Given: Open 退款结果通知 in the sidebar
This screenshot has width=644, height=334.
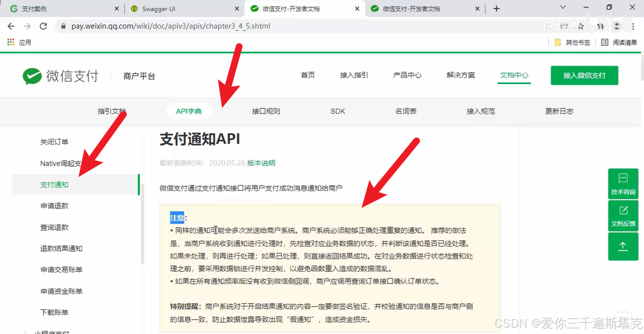Looking at the screenshot, I should pos(61,248).
